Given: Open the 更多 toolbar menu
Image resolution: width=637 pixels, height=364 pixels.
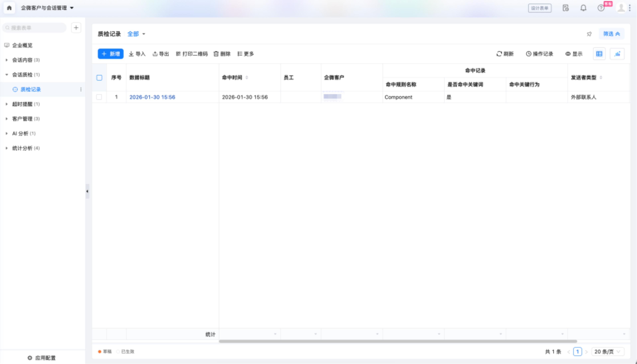Looking at the screenshot, I should point(246,54).
